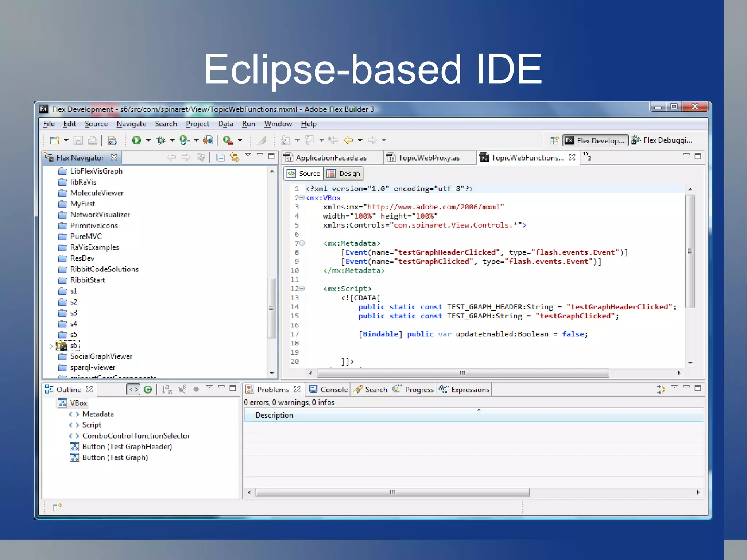Click the Profile run icon
The height and width of the screenshot is (560, 747).
tap(185, 140)
